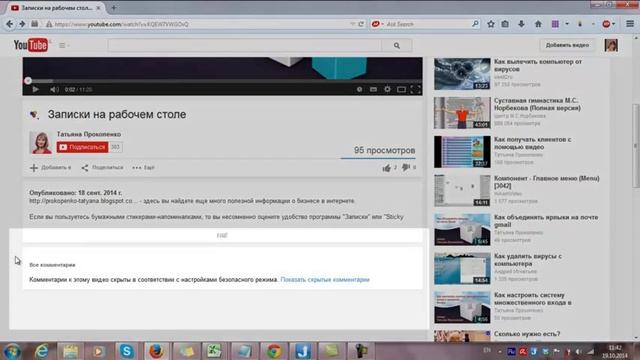Open prokopenko-tatyana.blogspot link in description
Screen dimensions: 640x360
[83, 201]
